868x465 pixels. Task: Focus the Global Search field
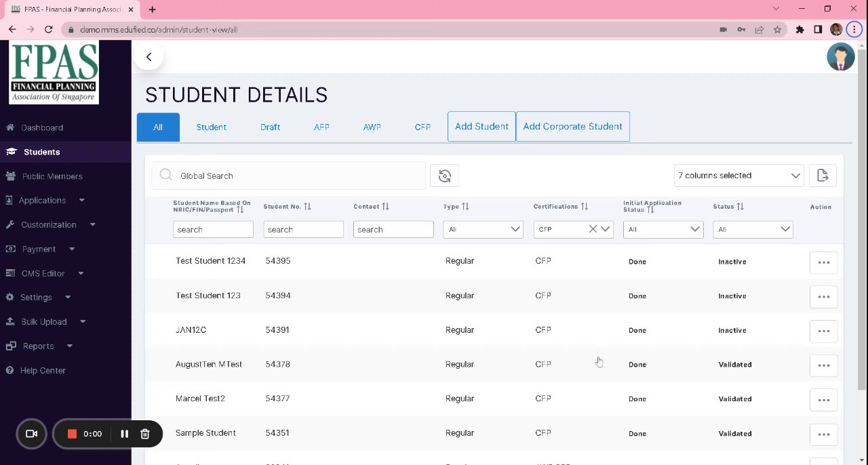click(288, 176)
